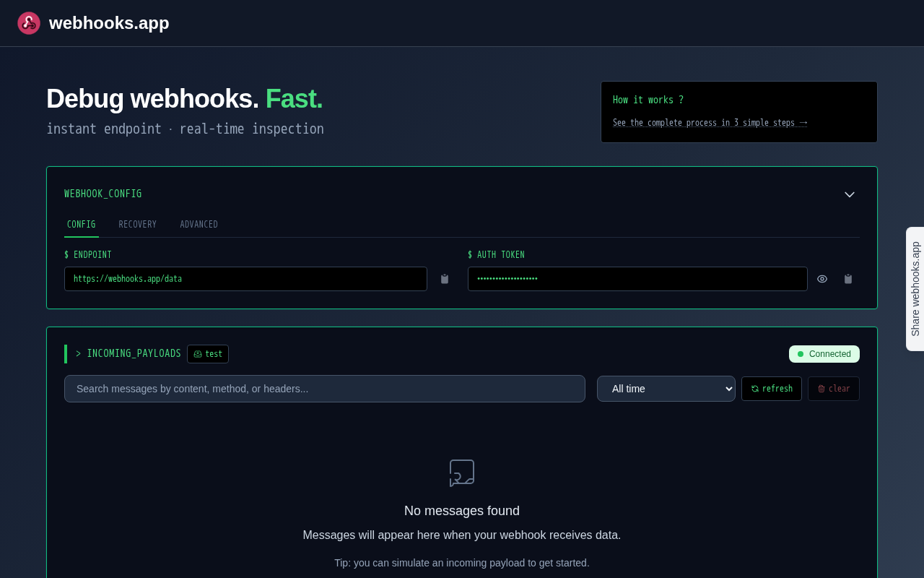Open the All time filter dropdown

tap(666, 389)
